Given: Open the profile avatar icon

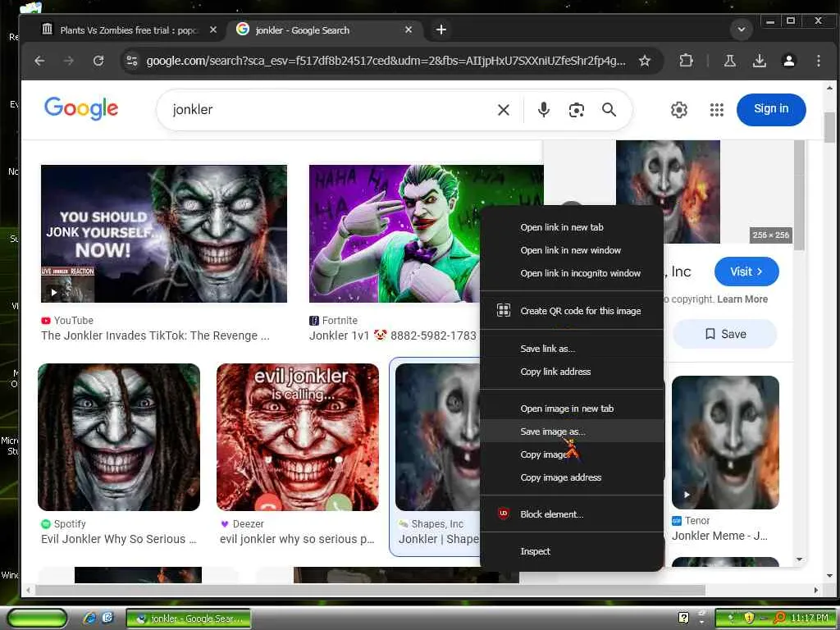Looking at the screenshot, I should 788,61.
